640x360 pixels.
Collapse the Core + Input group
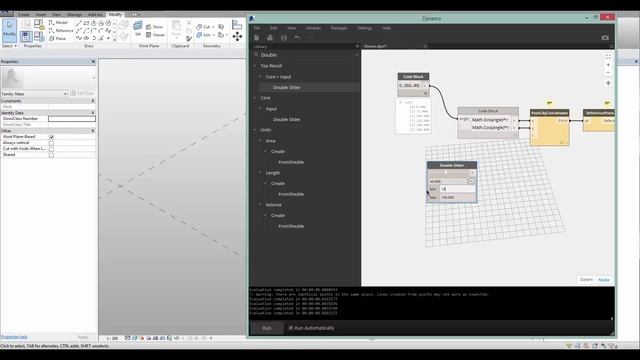tap(260, 77)
